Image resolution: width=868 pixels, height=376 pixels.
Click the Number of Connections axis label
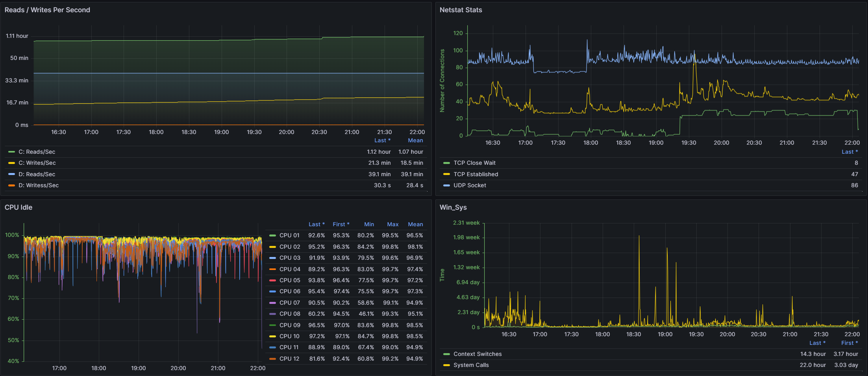tap(442, 80)
